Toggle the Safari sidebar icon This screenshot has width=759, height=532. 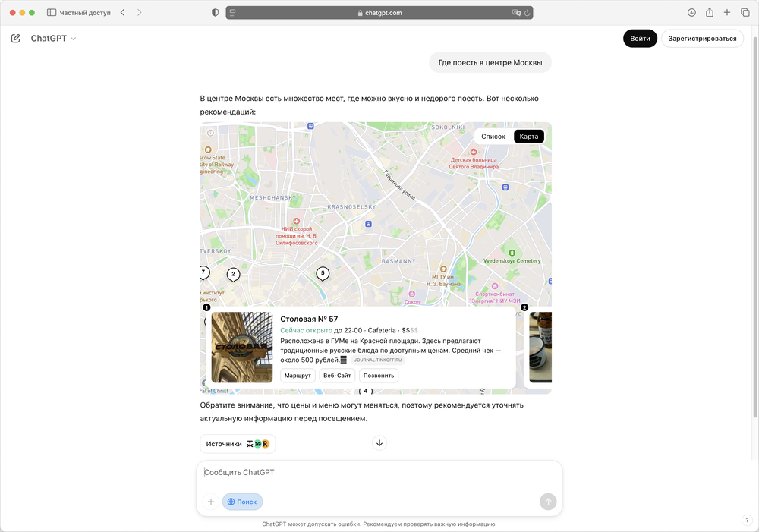52,13
